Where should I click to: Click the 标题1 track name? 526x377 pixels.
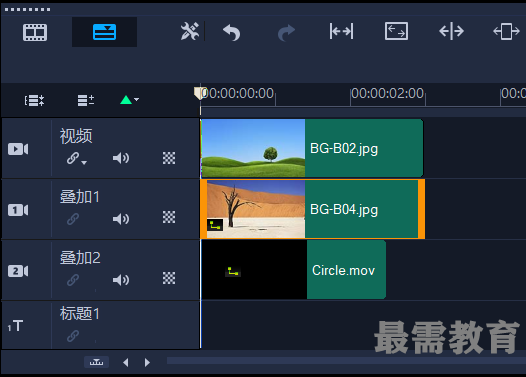tap(80, 314)
